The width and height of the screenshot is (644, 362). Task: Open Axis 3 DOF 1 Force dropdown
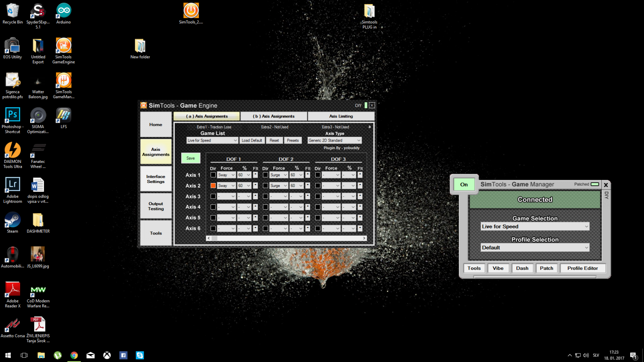coord(227,196)
